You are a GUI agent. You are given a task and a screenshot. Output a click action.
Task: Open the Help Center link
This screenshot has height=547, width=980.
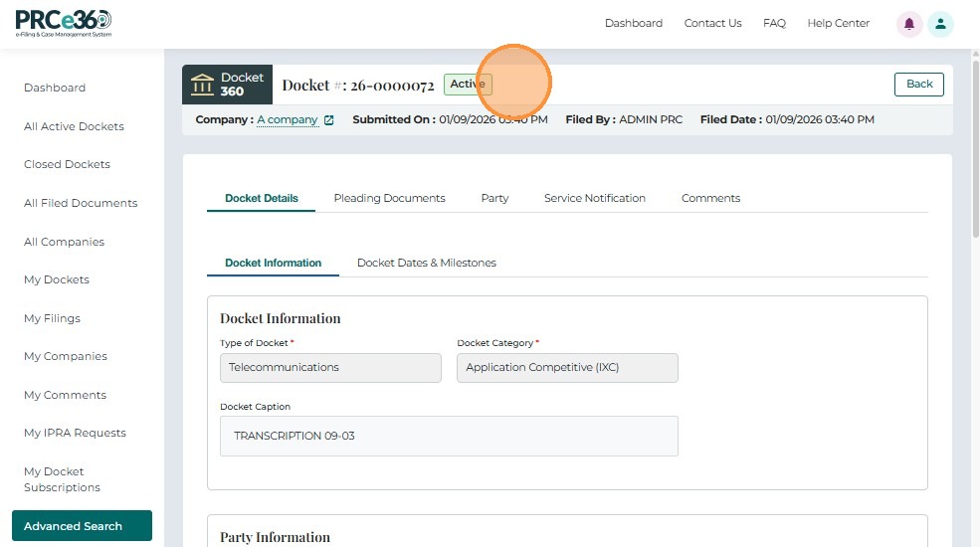pyautogui.click(x=838, y=23)
